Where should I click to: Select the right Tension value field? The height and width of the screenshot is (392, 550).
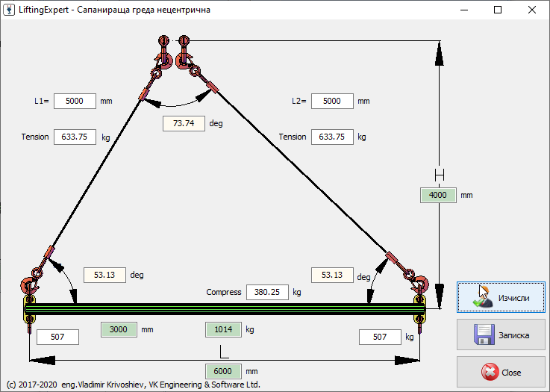[x=331, y=137]
